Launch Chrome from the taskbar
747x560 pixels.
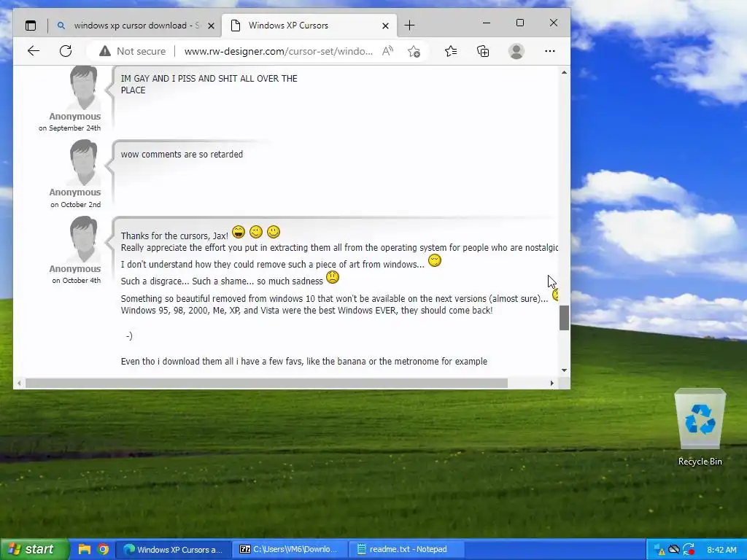tap(103, 549)
